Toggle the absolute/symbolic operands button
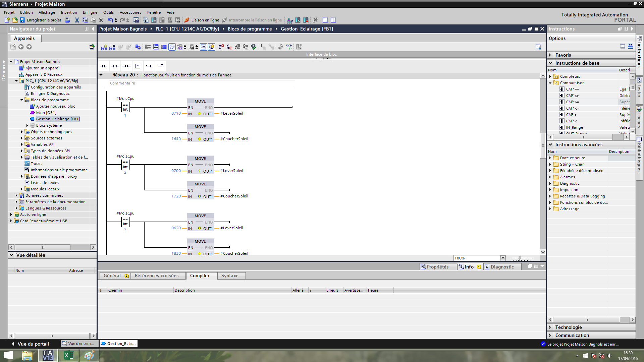Screen dimensions: 644x362 click(x=180, y=47)
